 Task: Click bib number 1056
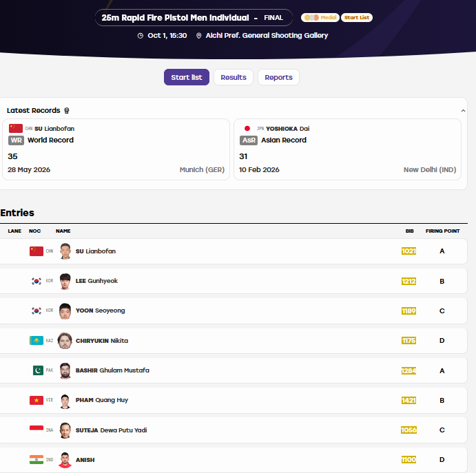(408, 430)
